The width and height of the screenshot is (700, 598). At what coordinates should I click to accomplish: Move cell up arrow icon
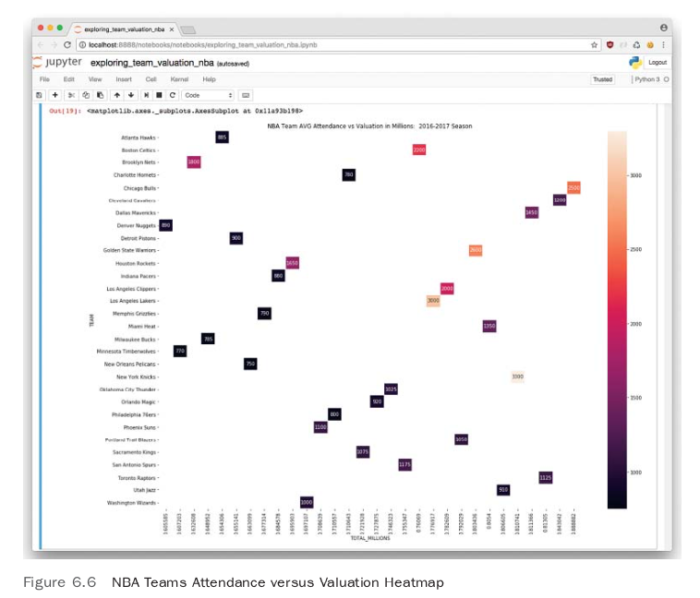117,95
